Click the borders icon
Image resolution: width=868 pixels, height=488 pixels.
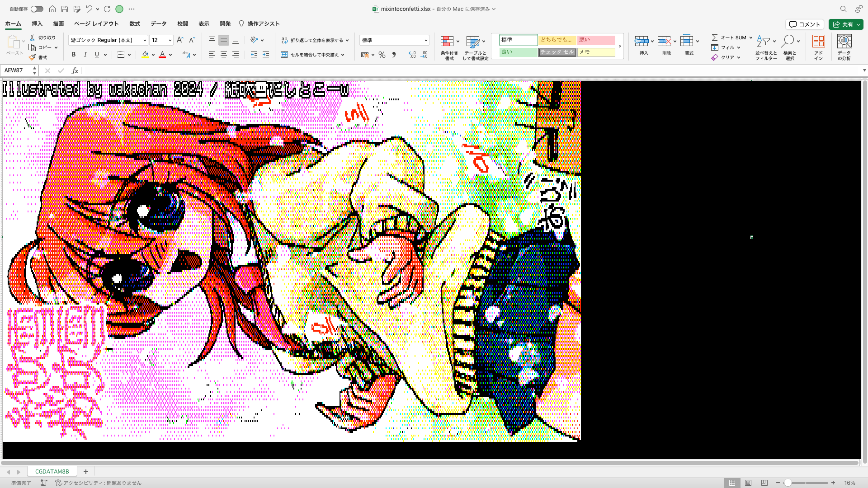click(121, 55)
